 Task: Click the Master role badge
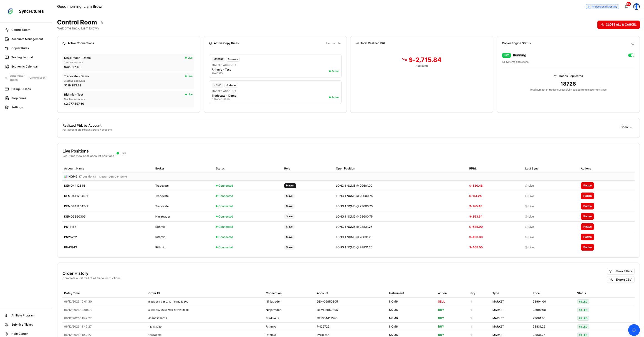point(290,186)
